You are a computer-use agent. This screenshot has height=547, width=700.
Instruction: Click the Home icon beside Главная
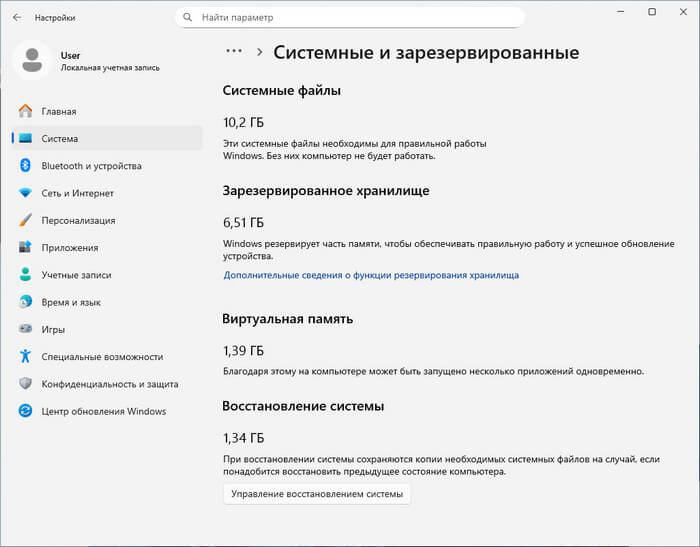coord(25,112)
